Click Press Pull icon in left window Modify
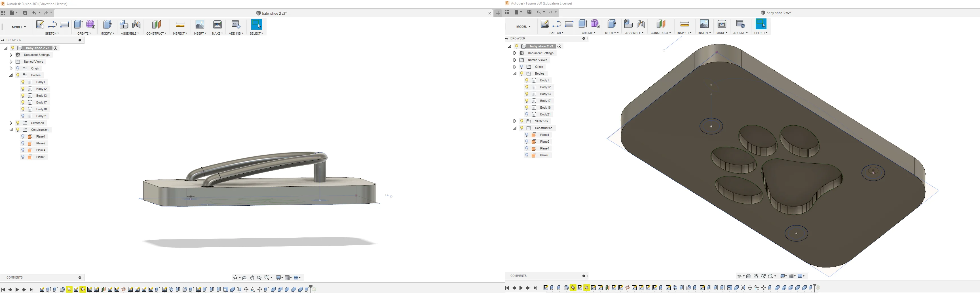The width and height of the screenshot is (980, 295). tap(108, 25)
